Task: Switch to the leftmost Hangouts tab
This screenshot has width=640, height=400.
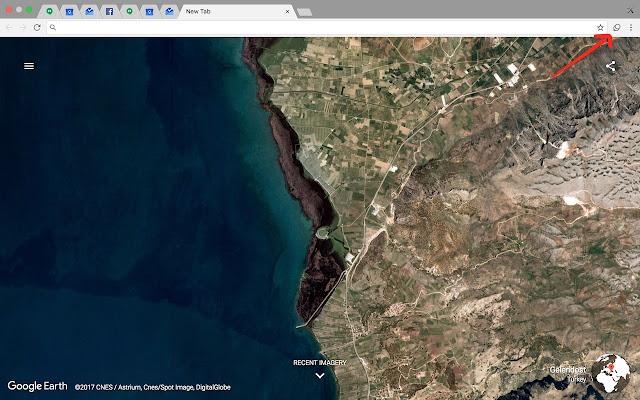Action: tap(49, 11)
